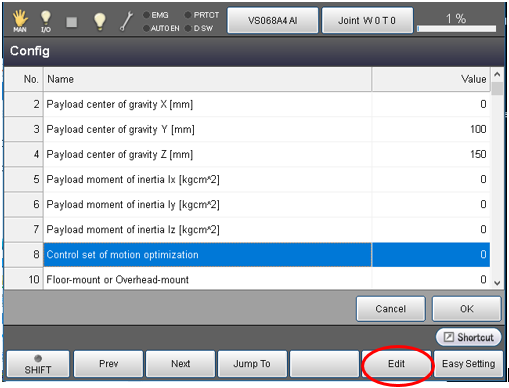Click the 1% speed progress bar
This screenshot has width=509, height=388.
[x=456, y=29]
